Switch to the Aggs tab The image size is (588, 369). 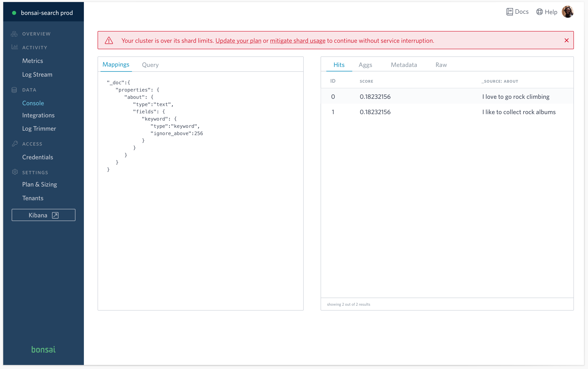pos(365,65)
